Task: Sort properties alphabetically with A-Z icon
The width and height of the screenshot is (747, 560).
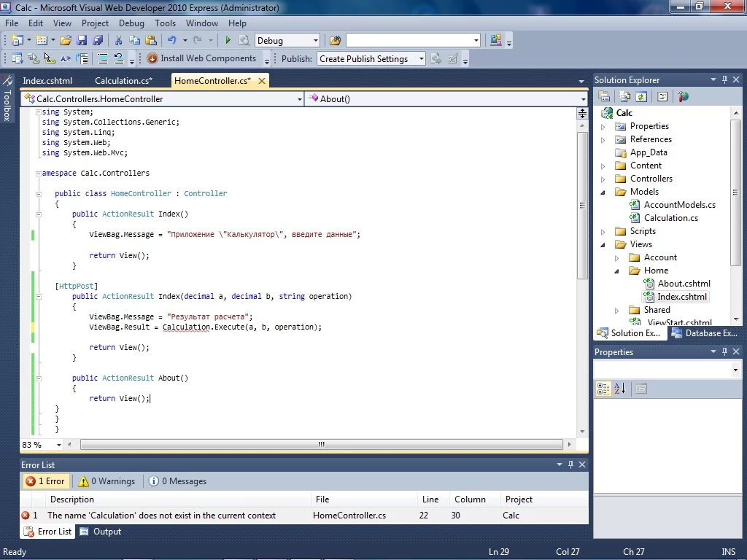Action: [x=620, y=389]
